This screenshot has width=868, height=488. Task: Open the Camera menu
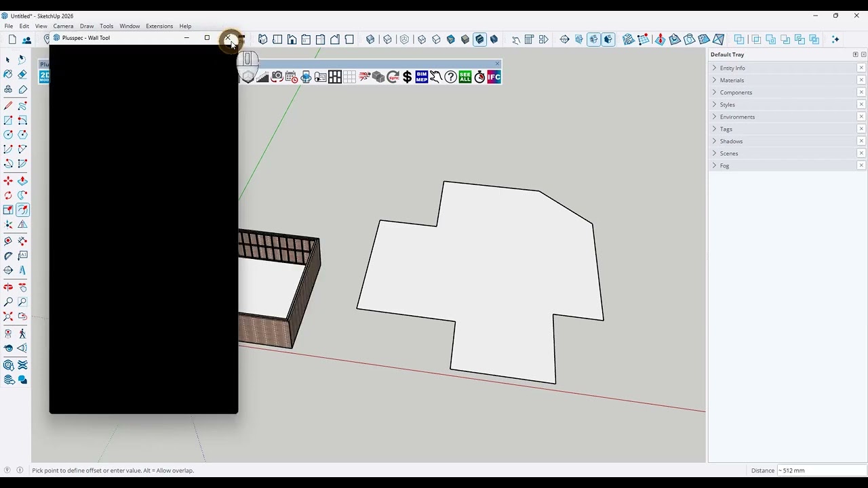[63, 26]
